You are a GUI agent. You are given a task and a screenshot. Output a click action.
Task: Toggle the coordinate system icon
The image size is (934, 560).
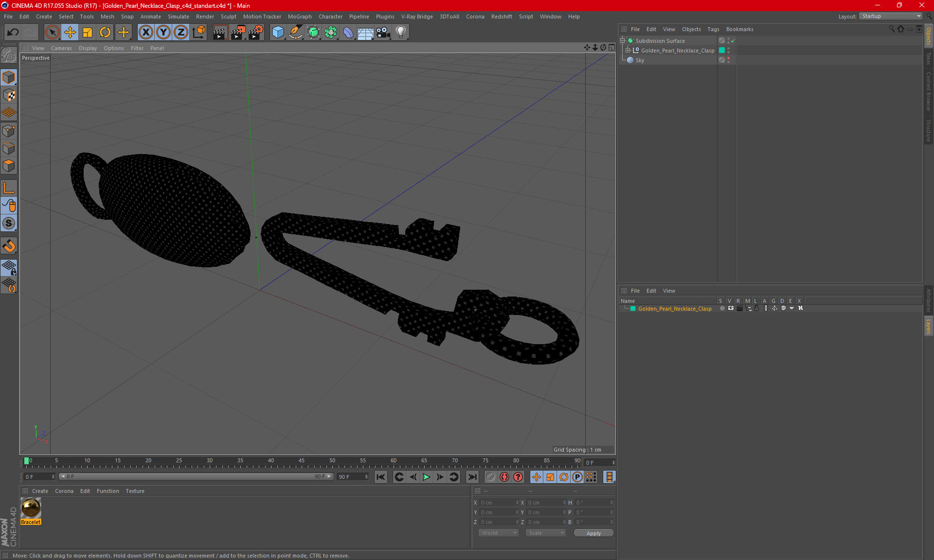(199, 32)
